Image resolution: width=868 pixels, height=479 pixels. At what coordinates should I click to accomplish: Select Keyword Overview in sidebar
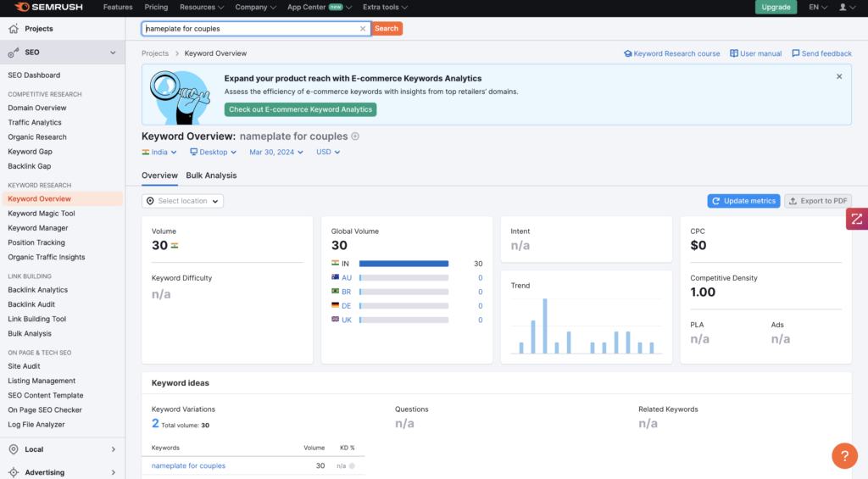click(x=63, y=198)
